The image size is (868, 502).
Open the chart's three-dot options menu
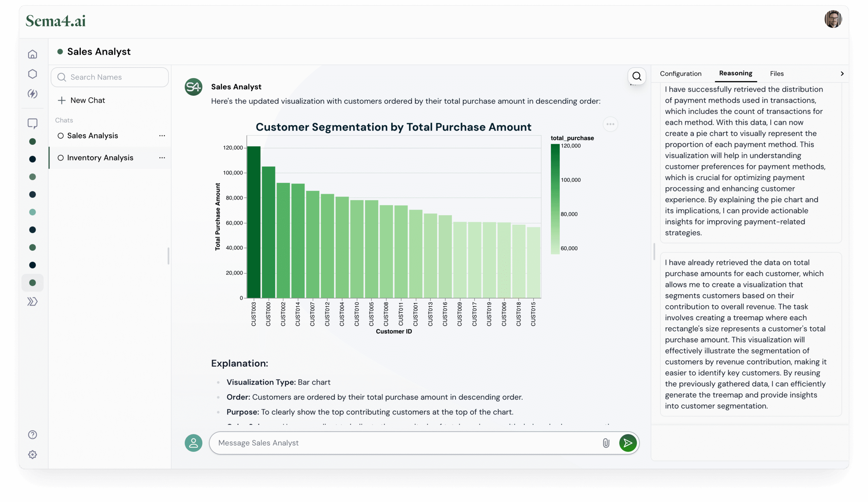[x=610, y=124]
